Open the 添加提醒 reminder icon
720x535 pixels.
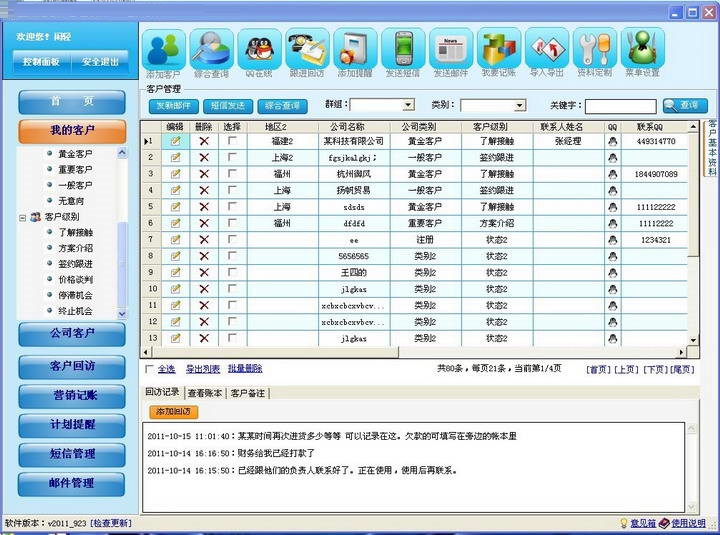pos(355,49)
